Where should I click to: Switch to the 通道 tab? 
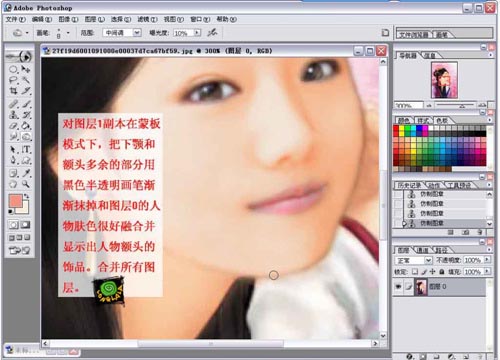423,250
